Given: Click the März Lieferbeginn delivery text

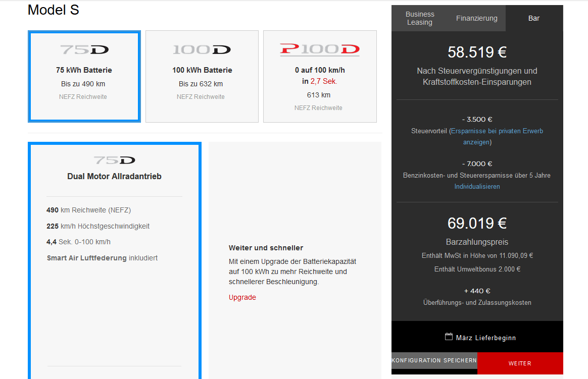Looking at the screenshot, I should point(486,338).
